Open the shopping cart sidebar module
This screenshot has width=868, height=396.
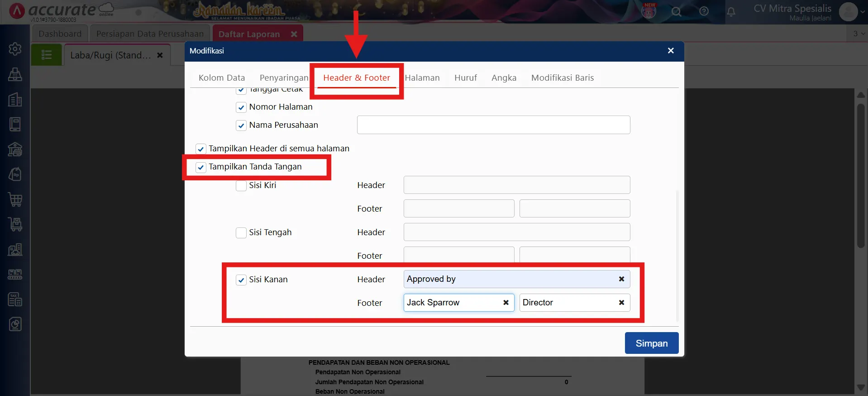click(x=15, y=199)
